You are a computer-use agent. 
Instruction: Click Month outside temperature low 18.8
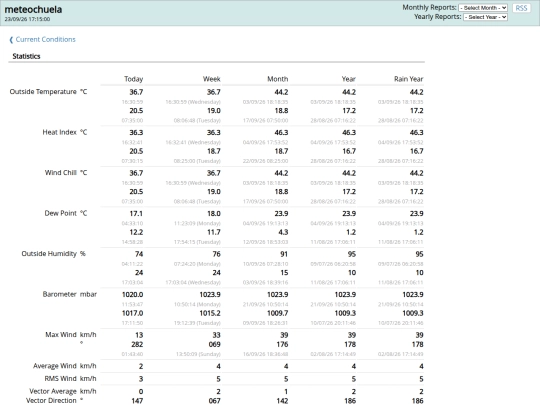281,111
